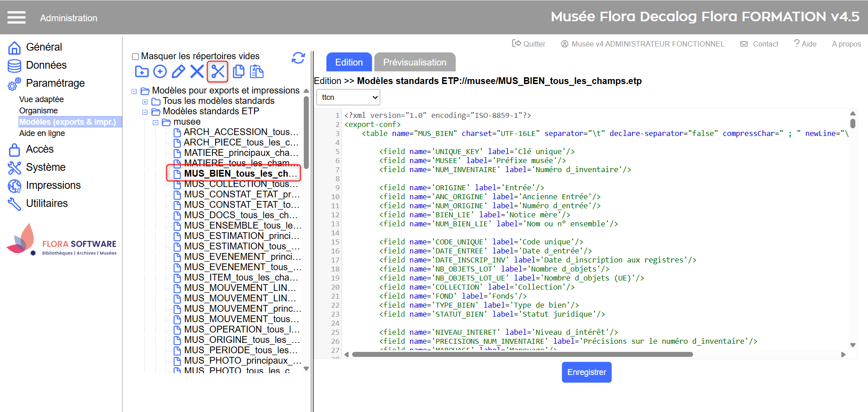Viewport: 868px width, 412px height.
Task: Open the ttcn format dropdown
Action: [348, 97]
